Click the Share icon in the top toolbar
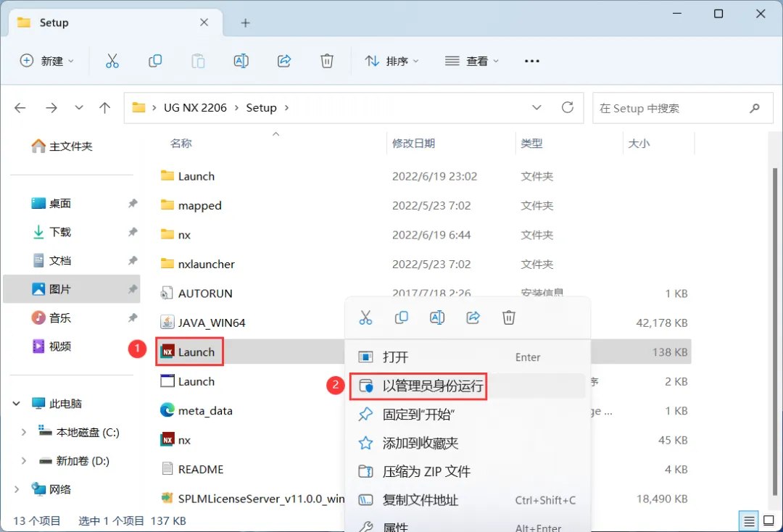The width and height of the screenshot is (783, 532). 284,61
